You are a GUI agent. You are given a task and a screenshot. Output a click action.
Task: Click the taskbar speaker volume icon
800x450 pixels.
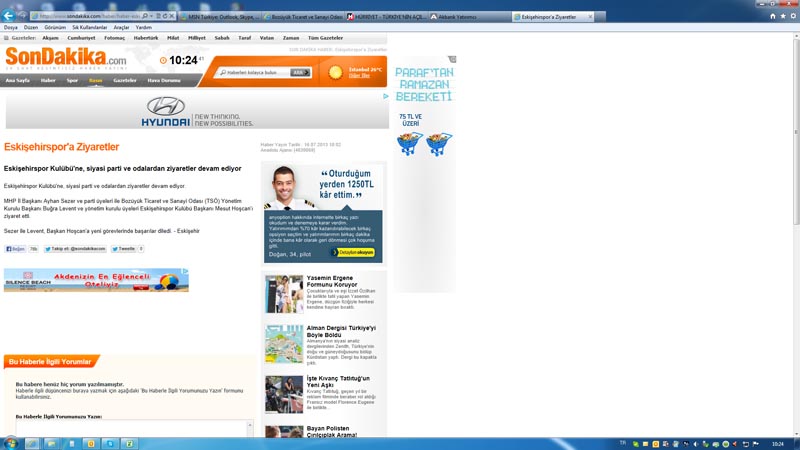[695, 444]
